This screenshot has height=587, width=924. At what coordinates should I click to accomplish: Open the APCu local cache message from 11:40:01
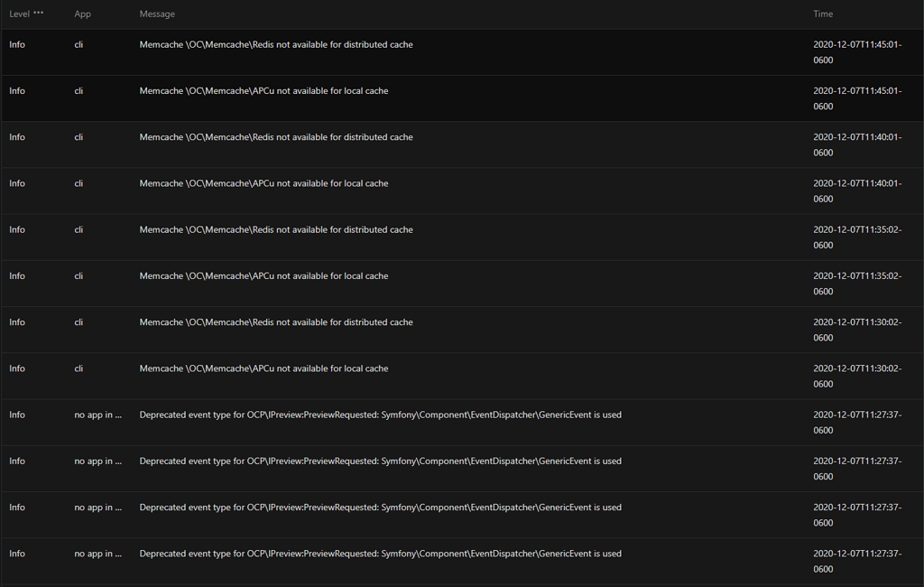(x=263, y=183)
